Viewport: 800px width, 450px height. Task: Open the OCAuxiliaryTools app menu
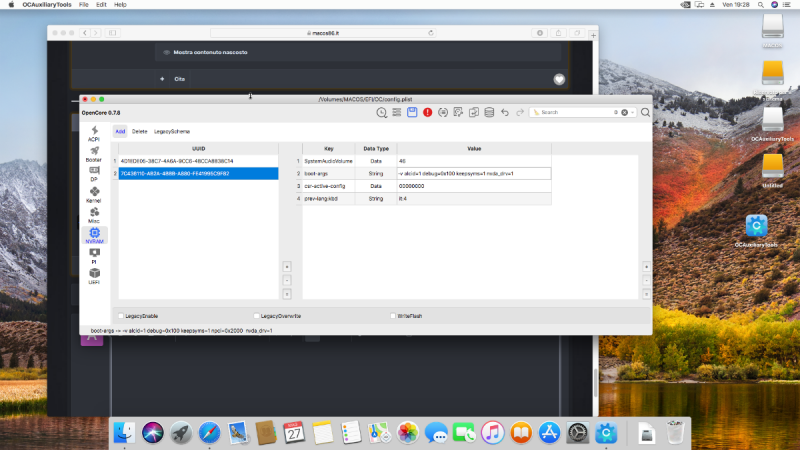(x=47, y=5)
